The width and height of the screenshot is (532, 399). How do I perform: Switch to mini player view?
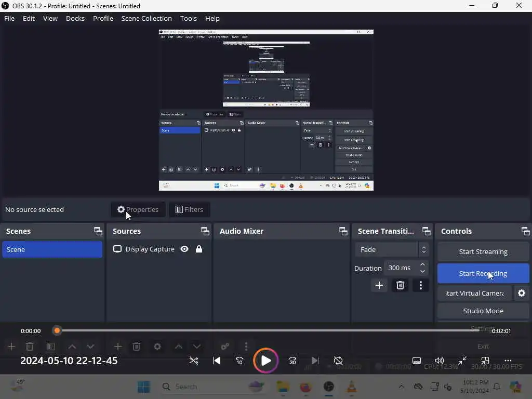[x=485, y=361]
